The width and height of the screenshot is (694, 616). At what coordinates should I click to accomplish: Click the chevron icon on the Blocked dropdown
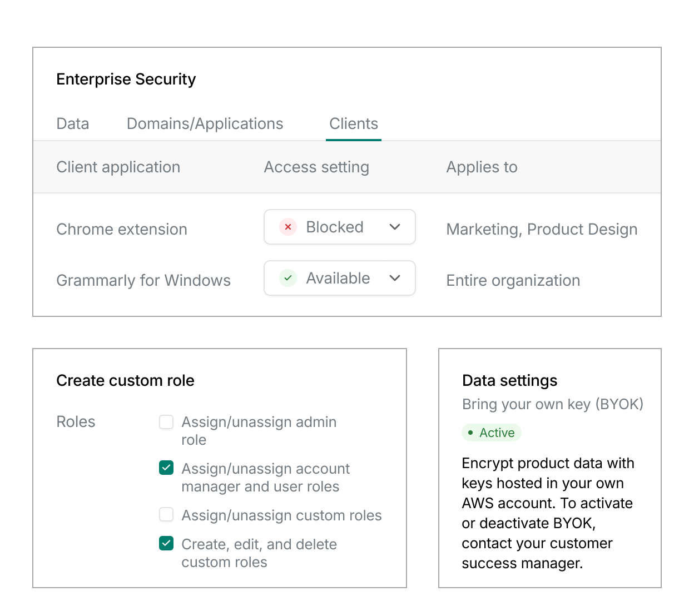[395, 227]
